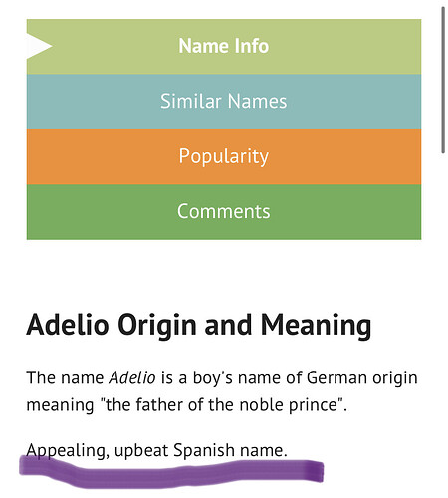Click the word Origin in the heading
The height and width of the screenshot is (498, 448).
pyautogui.click(x=157, y=326)
